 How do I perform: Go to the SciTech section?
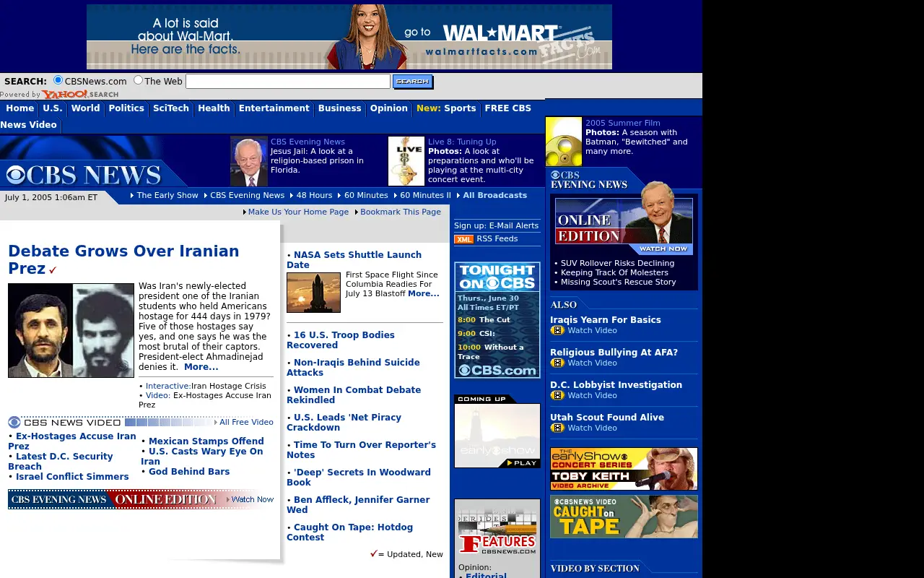[x=171, y=108]
